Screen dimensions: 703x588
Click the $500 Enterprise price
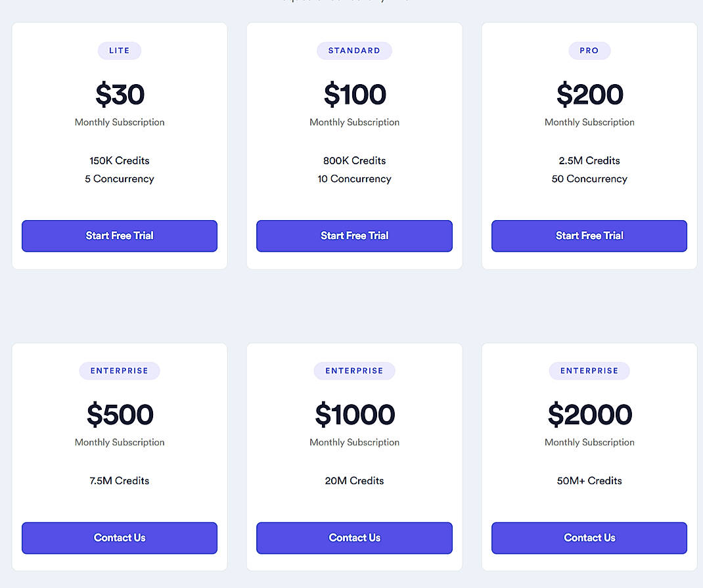coord(119,415)
